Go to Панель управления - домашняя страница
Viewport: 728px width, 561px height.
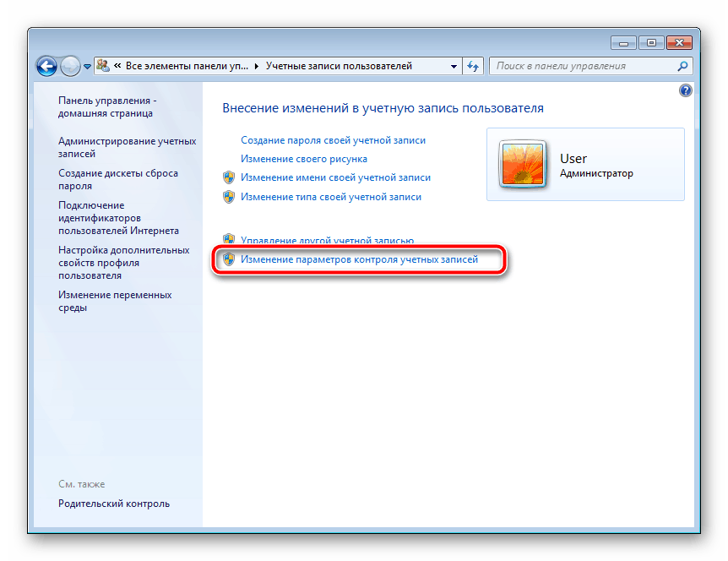pos(107,106)
